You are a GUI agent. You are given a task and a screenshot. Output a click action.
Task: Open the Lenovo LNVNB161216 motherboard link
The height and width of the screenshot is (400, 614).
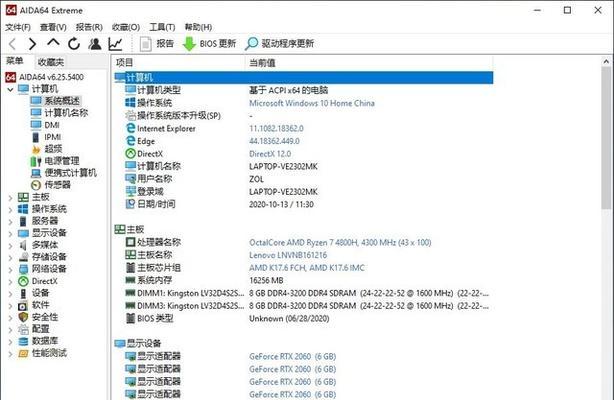[288, 255]
